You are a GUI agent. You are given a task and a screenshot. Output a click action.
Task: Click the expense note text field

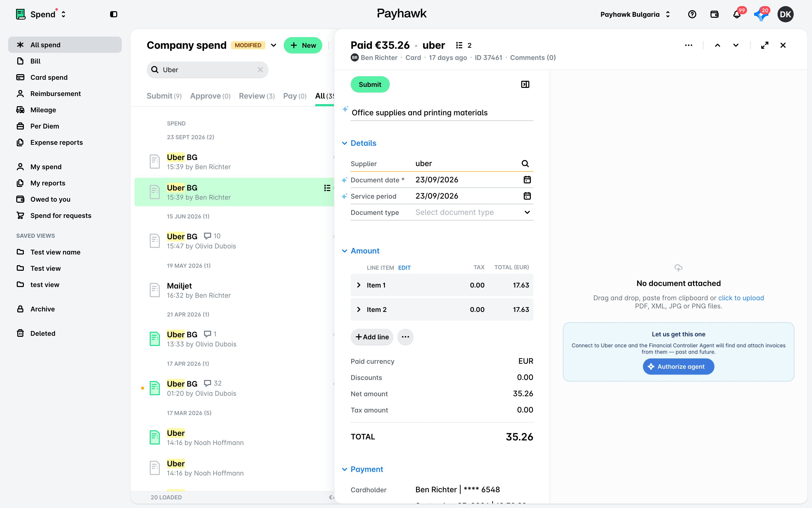tap(442, 113)
